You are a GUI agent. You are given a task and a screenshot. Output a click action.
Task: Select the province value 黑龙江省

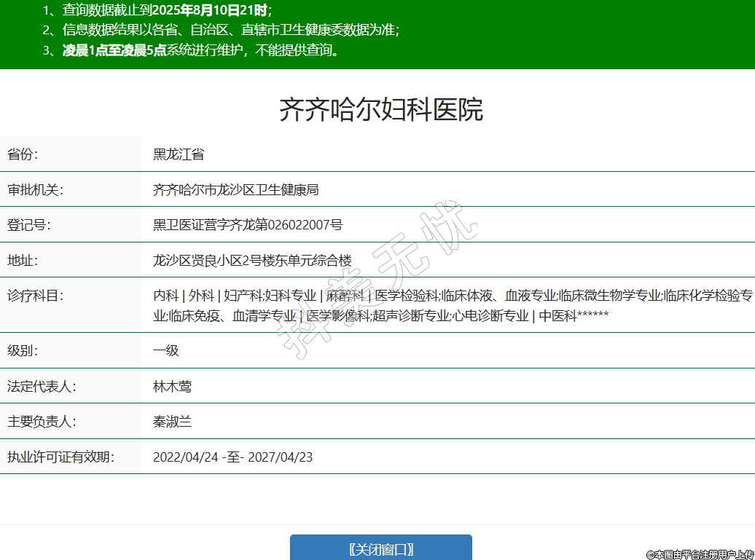coord(179,154)
